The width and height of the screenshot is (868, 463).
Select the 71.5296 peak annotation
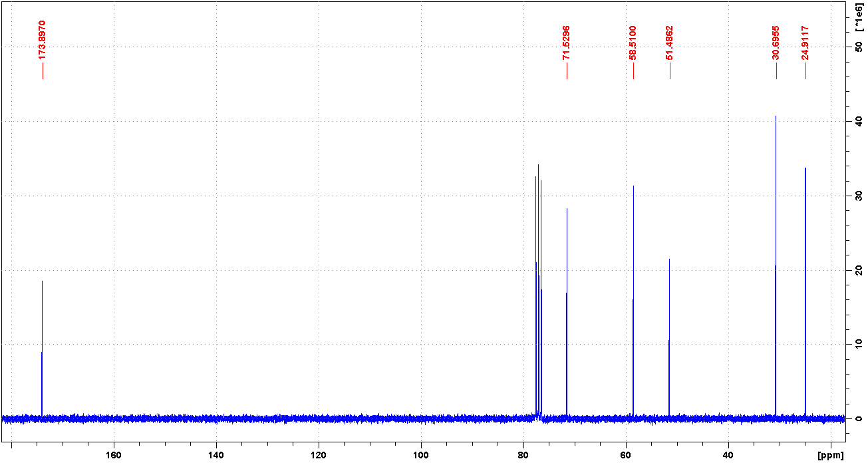(x=567, y=43)
